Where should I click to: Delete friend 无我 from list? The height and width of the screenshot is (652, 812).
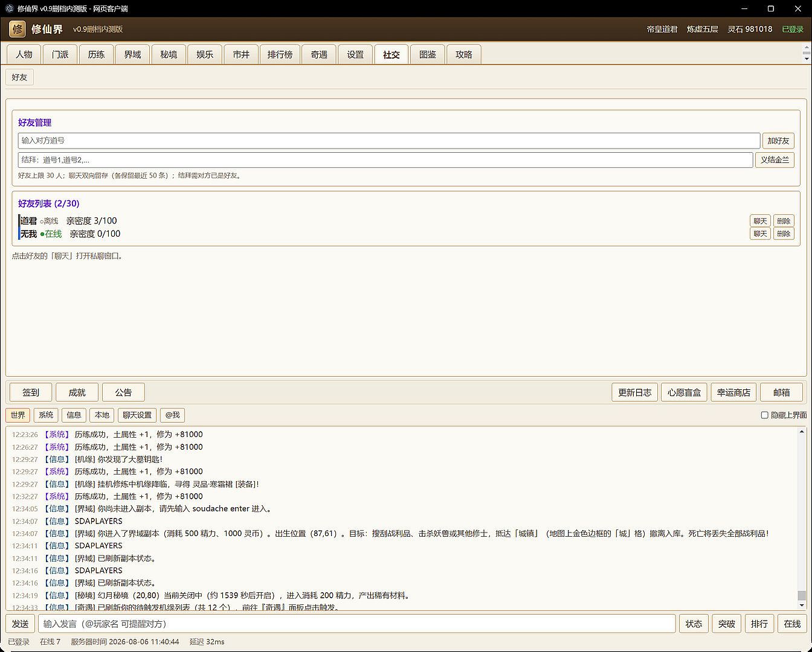tap(784, 234)
